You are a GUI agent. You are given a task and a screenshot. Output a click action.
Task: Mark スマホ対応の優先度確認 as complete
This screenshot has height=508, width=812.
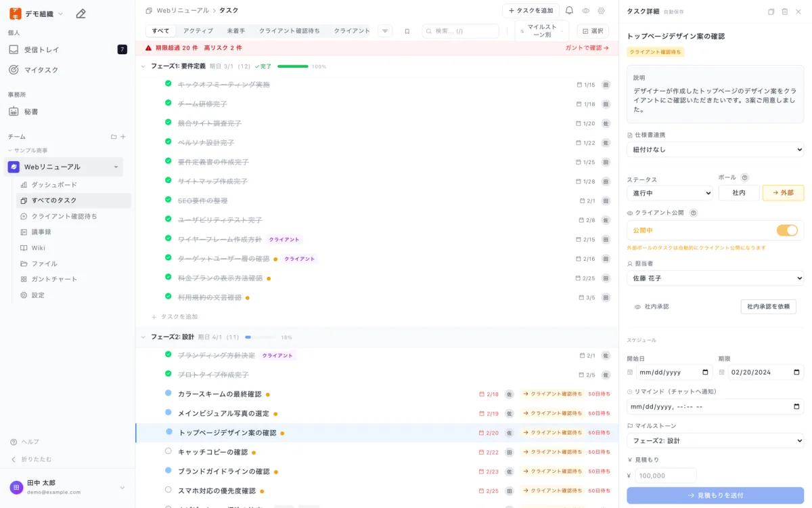tap(168, 490)
